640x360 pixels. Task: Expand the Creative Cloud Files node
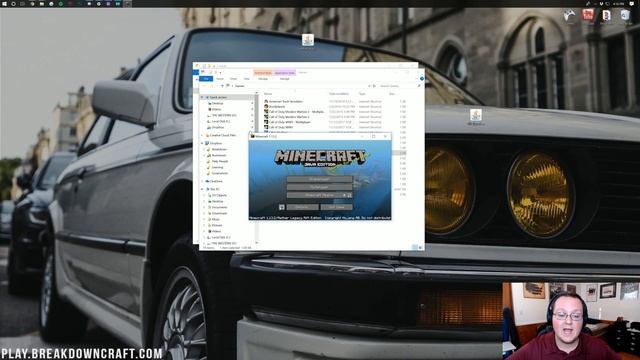[202, 135]
